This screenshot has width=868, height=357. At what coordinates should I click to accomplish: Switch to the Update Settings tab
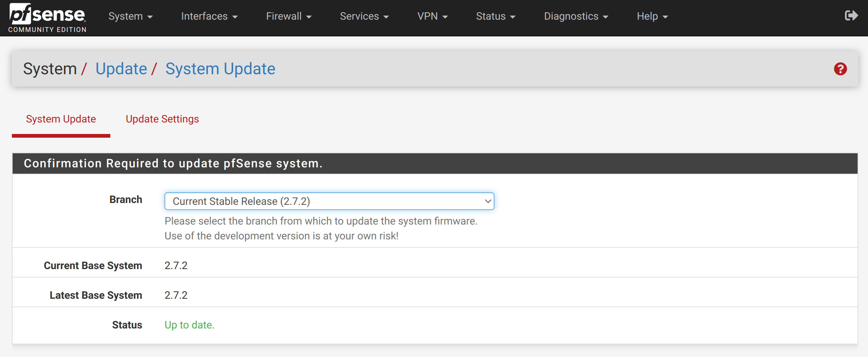click(162, 119)
